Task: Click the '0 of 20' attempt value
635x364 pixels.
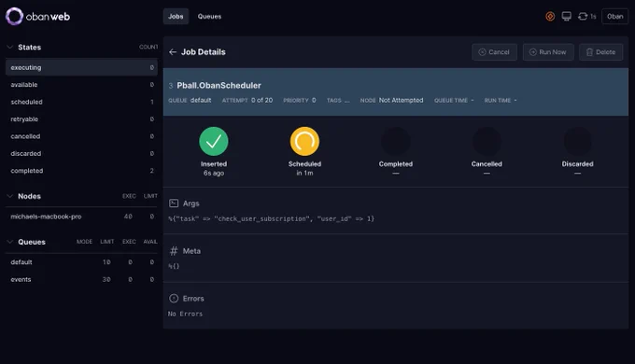Action: coord(261,100)
